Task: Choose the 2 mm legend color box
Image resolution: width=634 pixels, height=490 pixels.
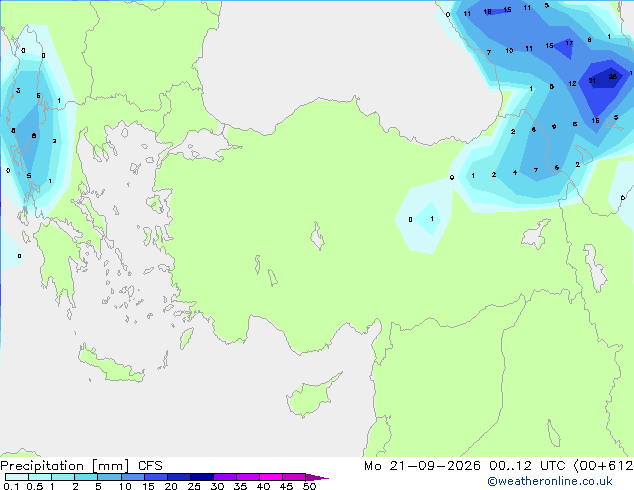Action: (x=86, y=477)
